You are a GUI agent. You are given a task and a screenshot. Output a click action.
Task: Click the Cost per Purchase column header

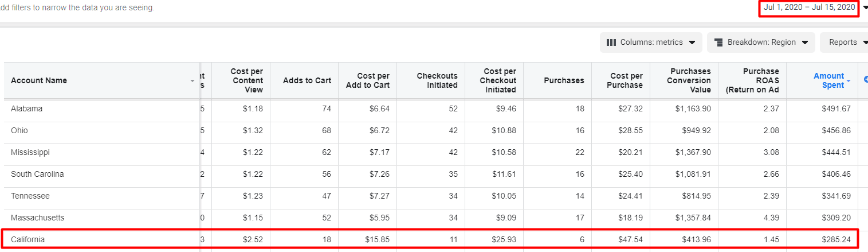click(x=626, y=80)
